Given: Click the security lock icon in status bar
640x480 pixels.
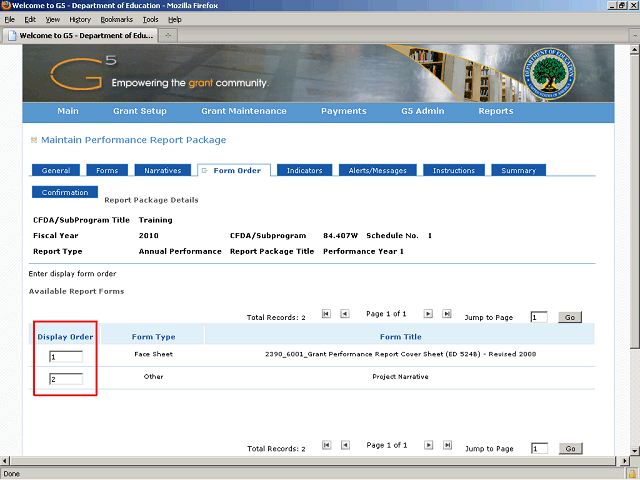Looking at the screenshot, I should (632, 474).
